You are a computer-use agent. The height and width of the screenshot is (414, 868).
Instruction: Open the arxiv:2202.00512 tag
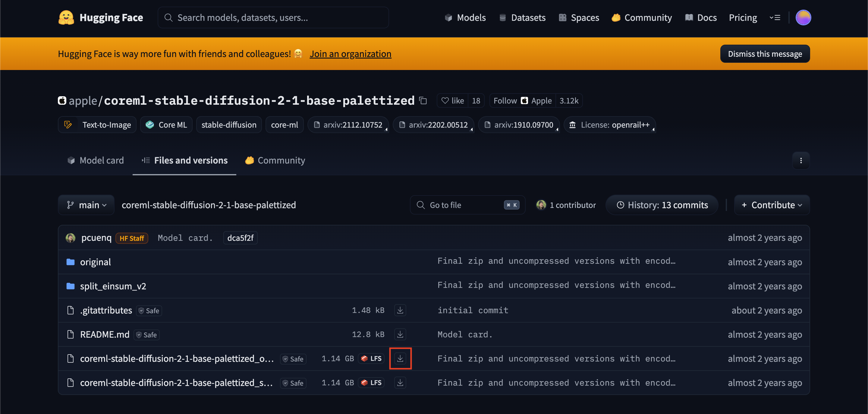pyautogui.click(x=434, y=125)
